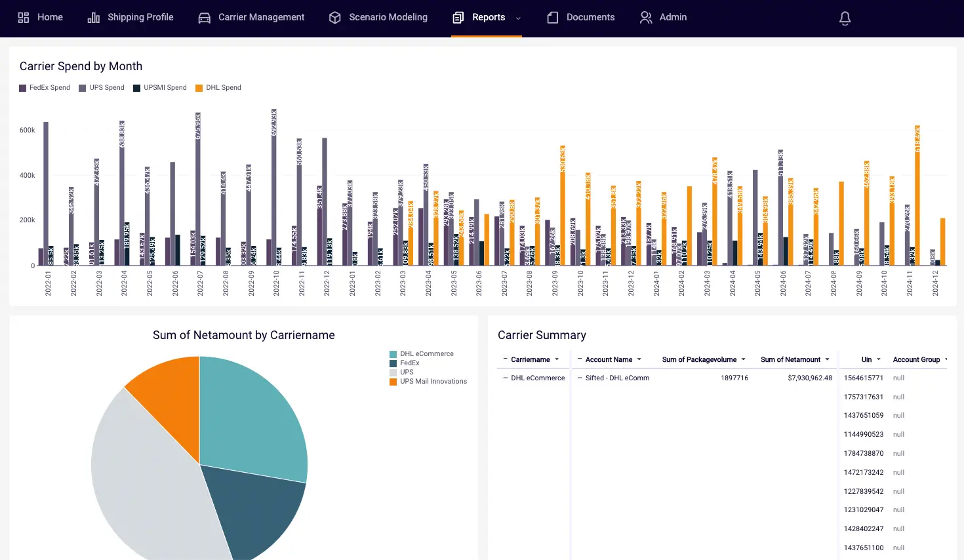Click the Carrier Management truck icon

click(205, 18)
